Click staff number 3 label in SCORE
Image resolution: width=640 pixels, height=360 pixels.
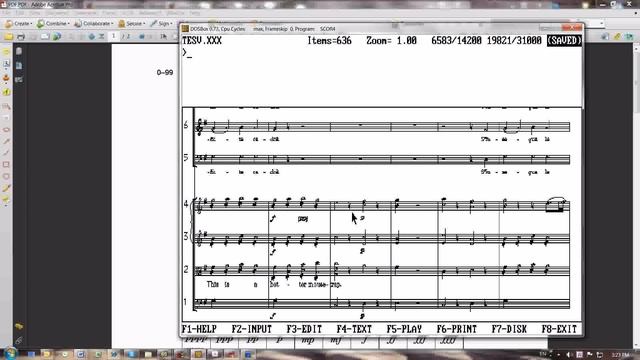(x=186, y=236)
